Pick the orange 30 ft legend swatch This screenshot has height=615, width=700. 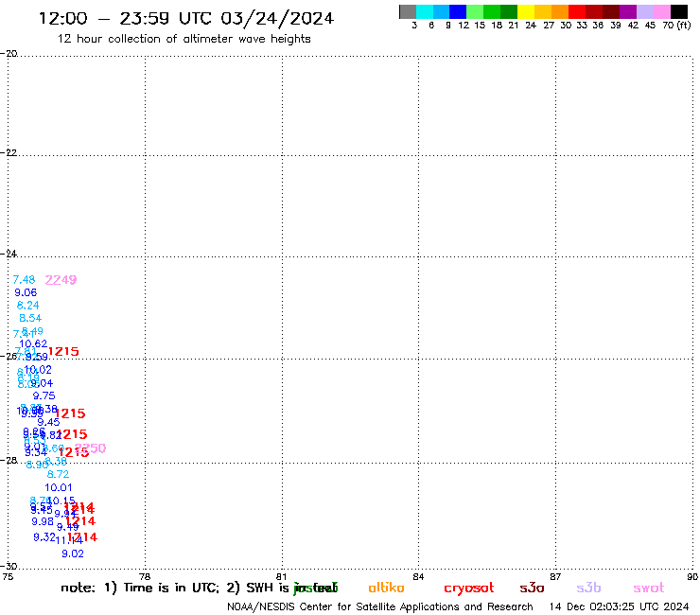click(560, 11)
